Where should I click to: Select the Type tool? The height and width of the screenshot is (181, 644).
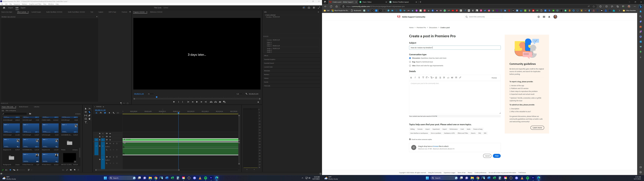click(x=86, y=122)
